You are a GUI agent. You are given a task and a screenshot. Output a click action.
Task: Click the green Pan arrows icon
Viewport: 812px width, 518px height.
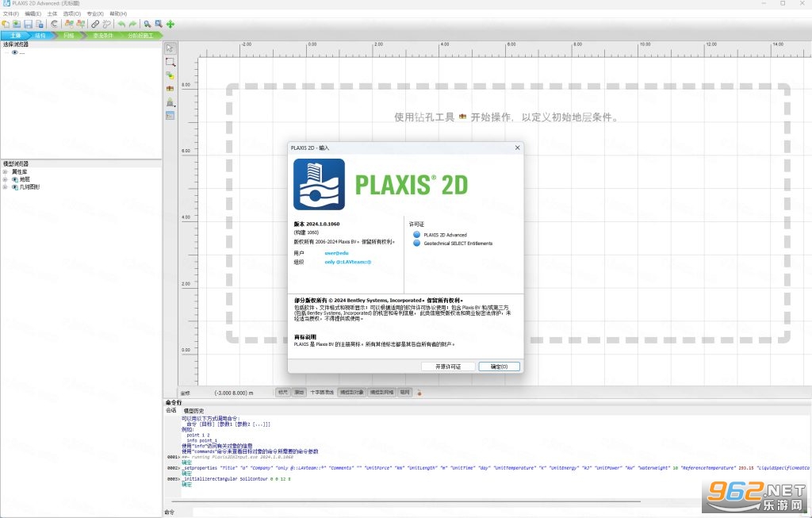(x=170, y=24)
